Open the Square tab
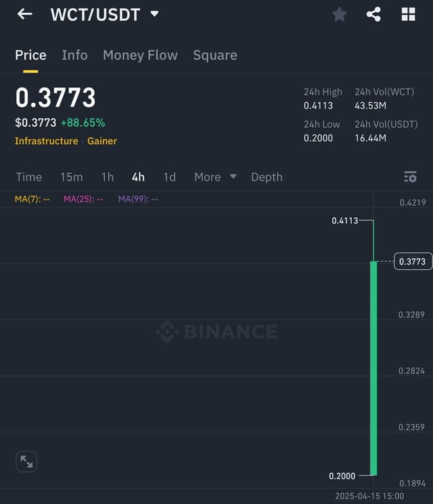Viewport: 433px width, 504px height. pos(215,55)
